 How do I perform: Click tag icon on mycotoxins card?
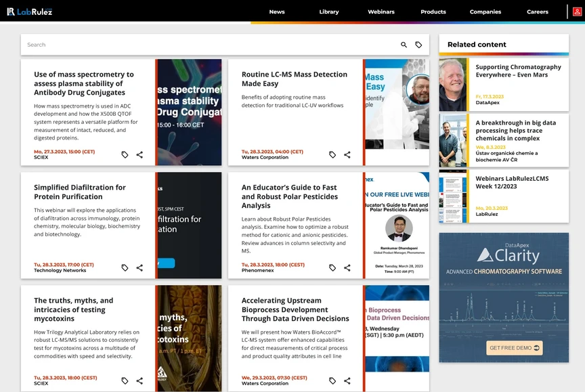coord(125,380)
